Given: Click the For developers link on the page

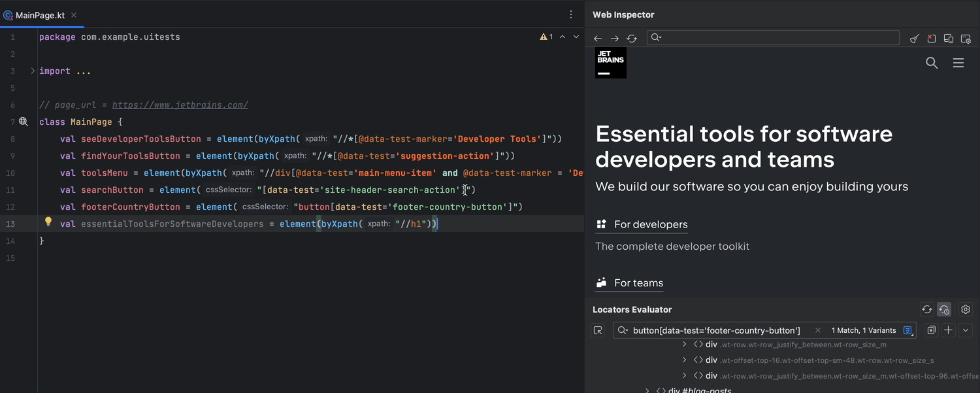Looking at the screenshot, I should point(650,224).
